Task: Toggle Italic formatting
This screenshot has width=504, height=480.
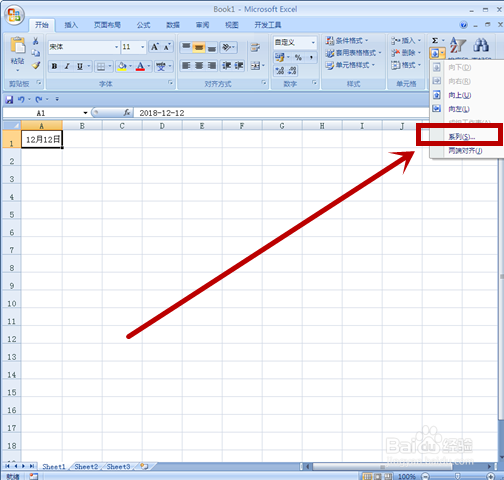Action: click(x=67, y=66)
